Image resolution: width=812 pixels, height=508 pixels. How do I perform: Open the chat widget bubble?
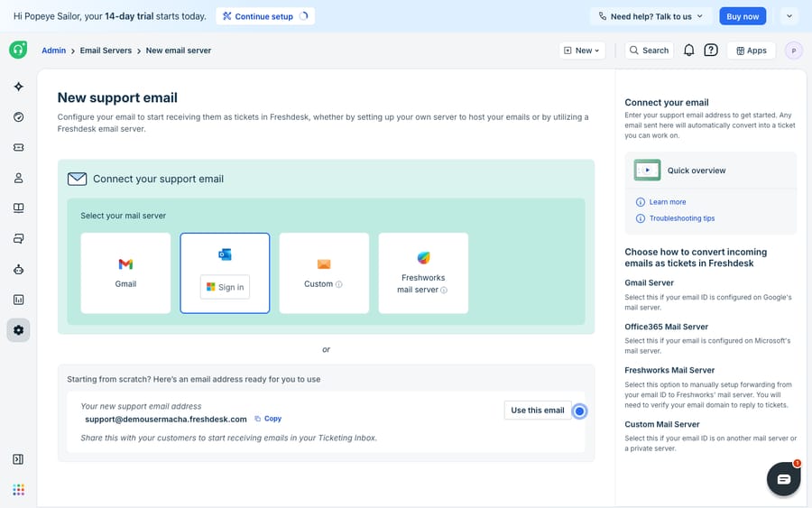pyautogui.click(x=783, y=479)
